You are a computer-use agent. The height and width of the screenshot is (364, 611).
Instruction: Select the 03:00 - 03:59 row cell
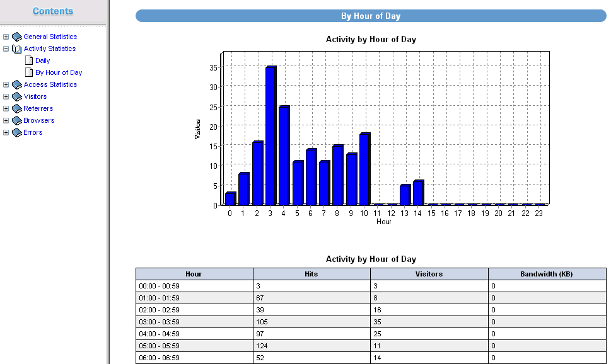(x=194, y=322)
